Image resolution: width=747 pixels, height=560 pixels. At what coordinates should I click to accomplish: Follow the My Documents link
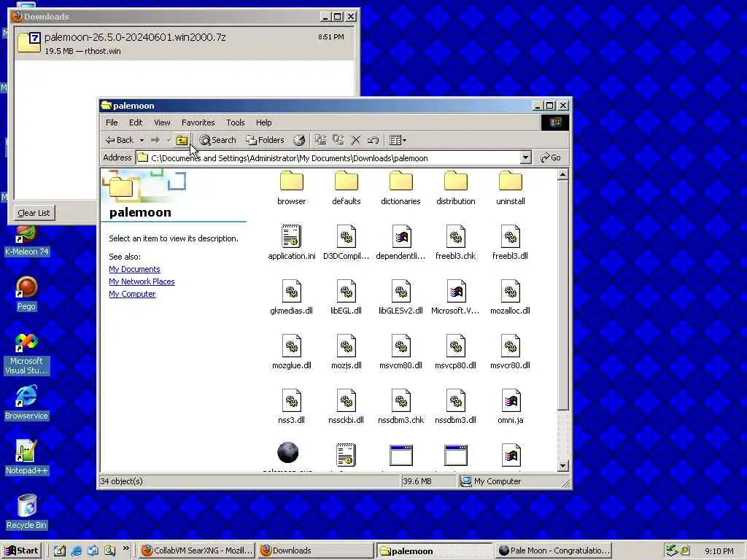point(134,269)
